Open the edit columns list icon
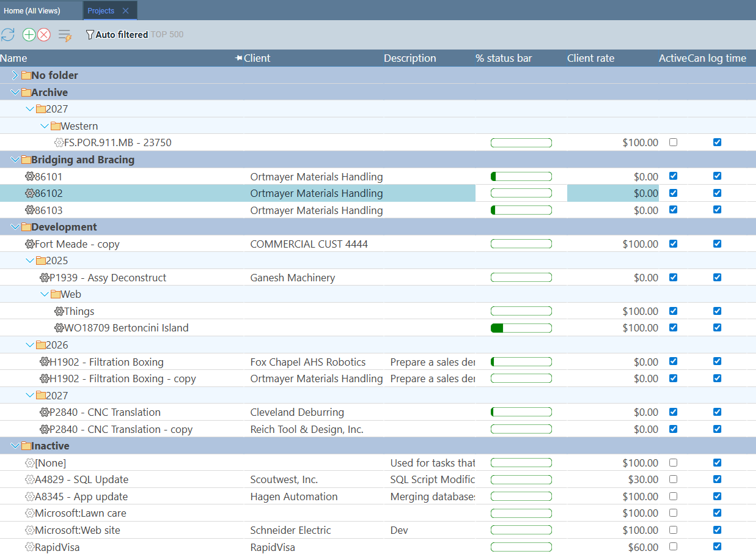 pyautogui.click(x=65, y=35)
